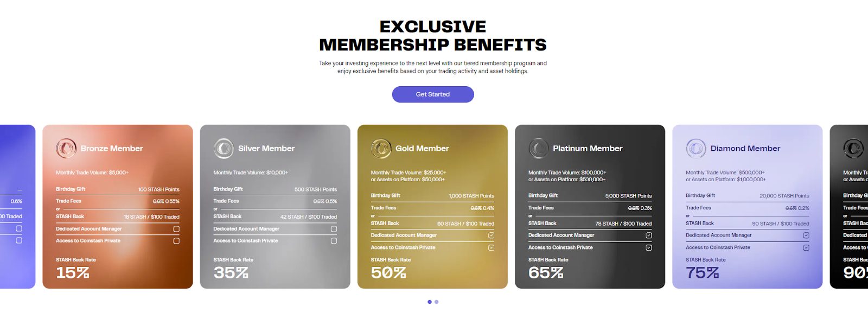The width and height of the screenshot is (868, 319).
Task: Click the Gold Member medal icon
Action: pyautogui.click(x=381, y=148)
